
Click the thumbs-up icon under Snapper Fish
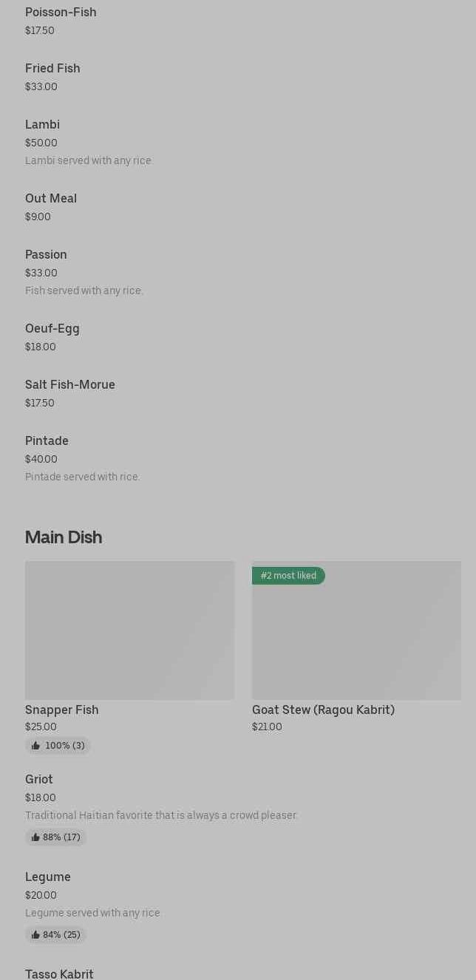[35, 746]
